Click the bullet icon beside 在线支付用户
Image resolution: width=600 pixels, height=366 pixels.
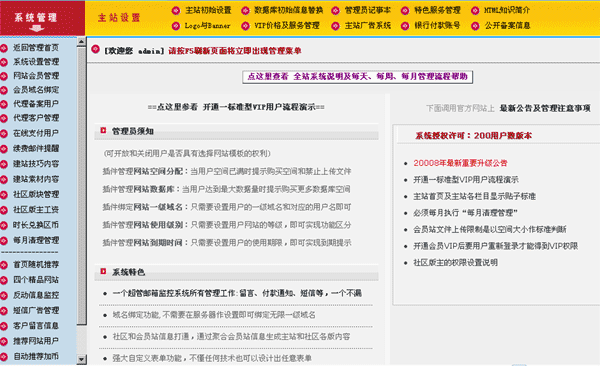point(4,134)
